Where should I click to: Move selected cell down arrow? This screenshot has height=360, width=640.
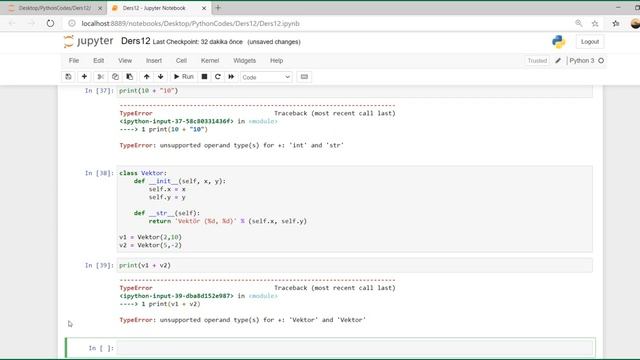[x=160, y=77]
